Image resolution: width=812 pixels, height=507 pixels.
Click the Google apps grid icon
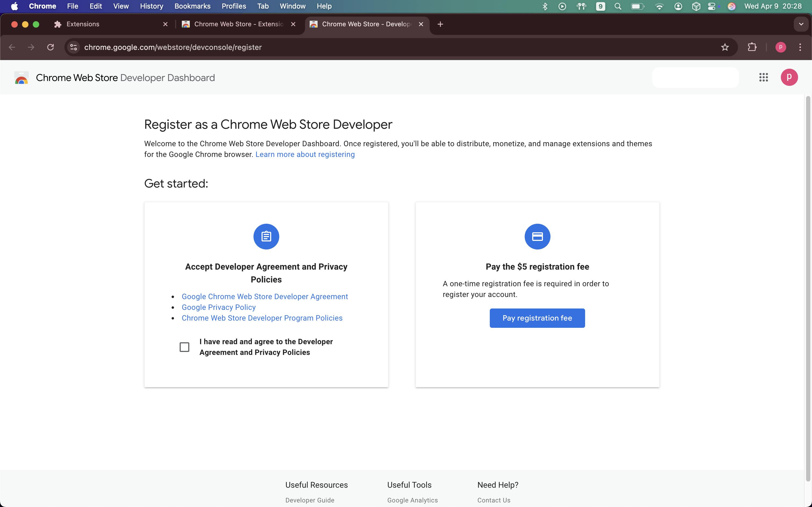[763, 78]
